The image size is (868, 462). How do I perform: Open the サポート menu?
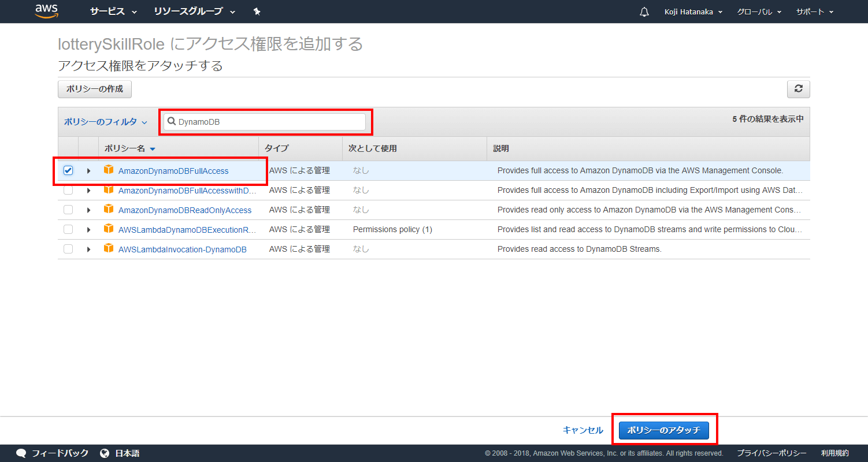(815, 12)
